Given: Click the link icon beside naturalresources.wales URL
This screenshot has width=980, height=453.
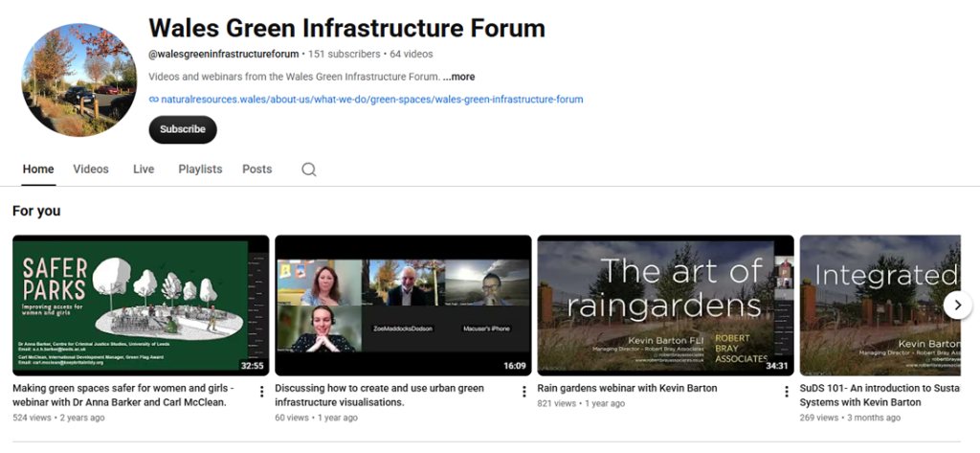Looking at the screenshot, I should tap(154, 100).
